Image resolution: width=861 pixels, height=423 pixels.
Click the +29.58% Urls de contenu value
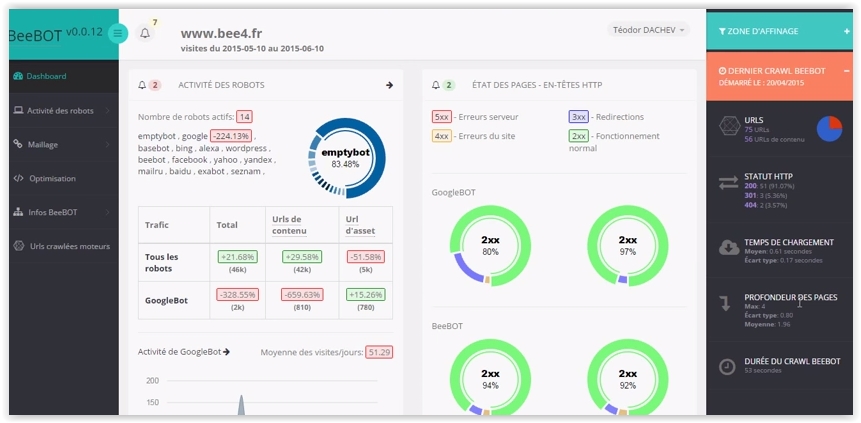click(x=302, y=257)
